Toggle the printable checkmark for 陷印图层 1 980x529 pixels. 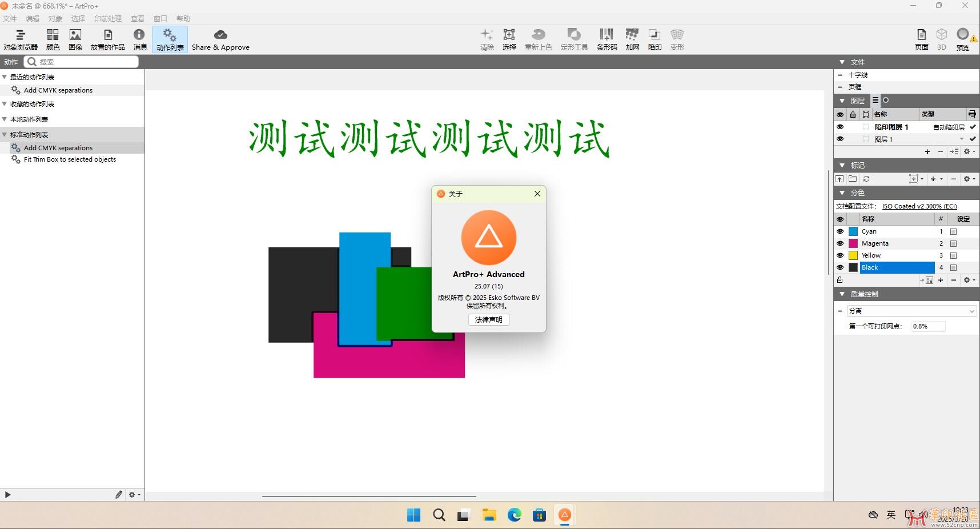(x=973, y=127)
